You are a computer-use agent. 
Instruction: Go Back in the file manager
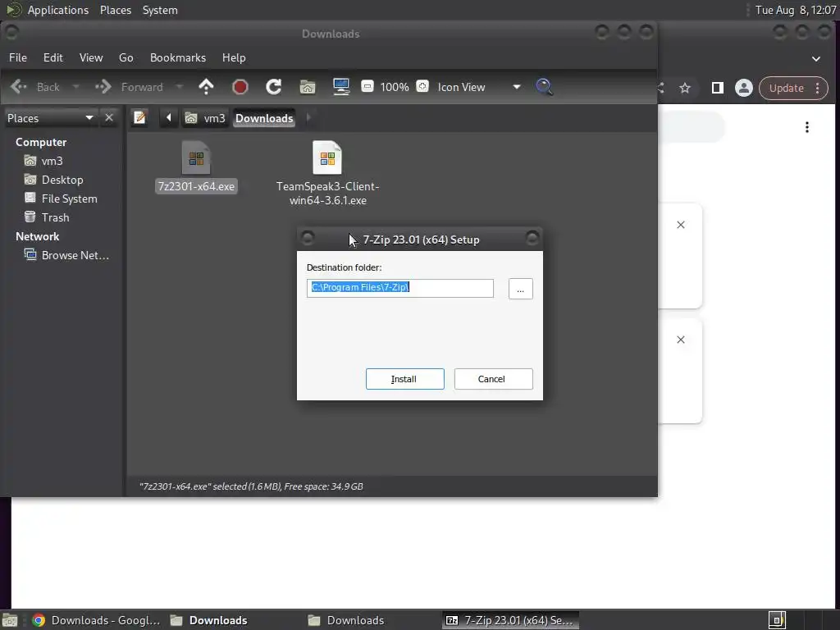(35, 87)
